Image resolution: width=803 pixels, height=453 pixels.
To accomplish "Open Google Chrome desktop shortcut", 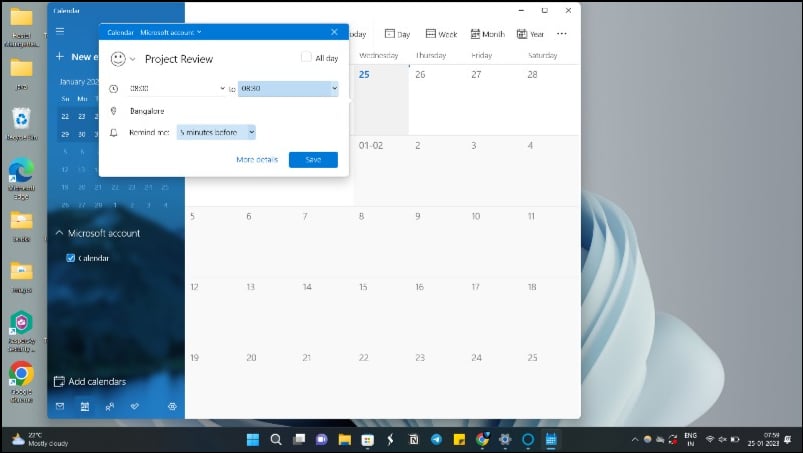I will (x=22, y=382).
